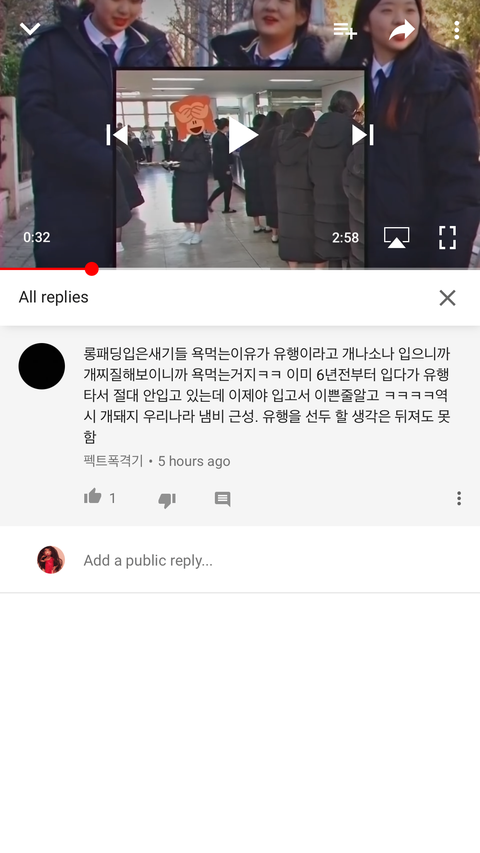
Task: Share the video using the arrow icon
Action: [402, 30]
